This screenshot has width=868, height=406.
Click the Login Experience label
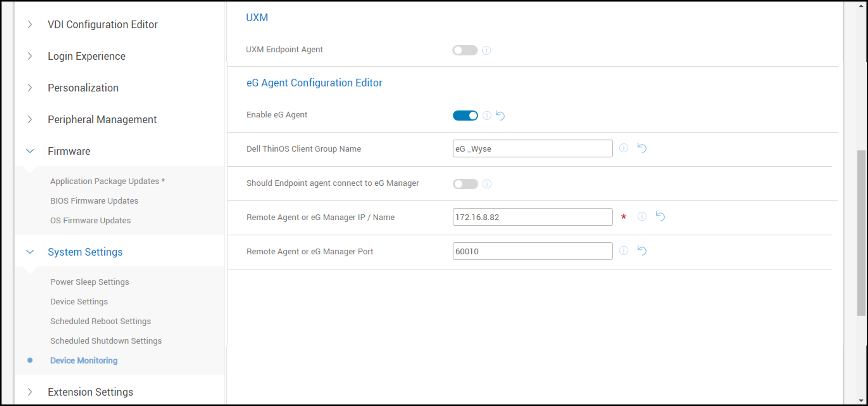click(86, 56)
